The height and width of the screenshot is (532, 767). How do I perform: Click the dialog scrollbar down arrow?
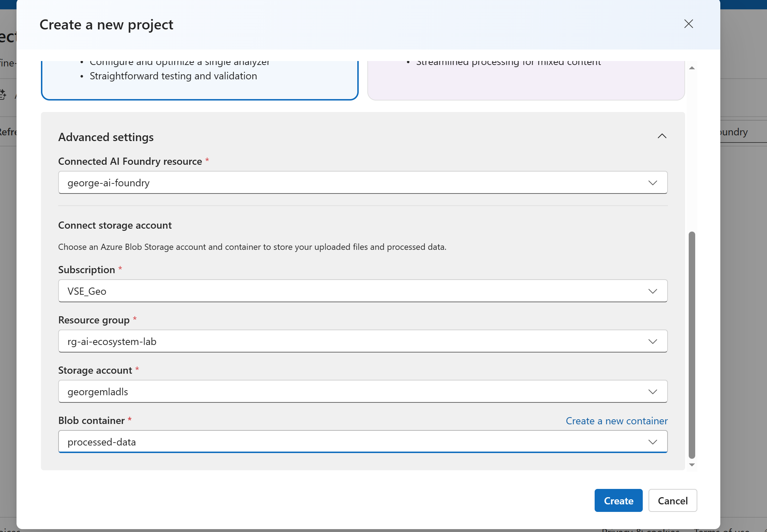(692, 465)
